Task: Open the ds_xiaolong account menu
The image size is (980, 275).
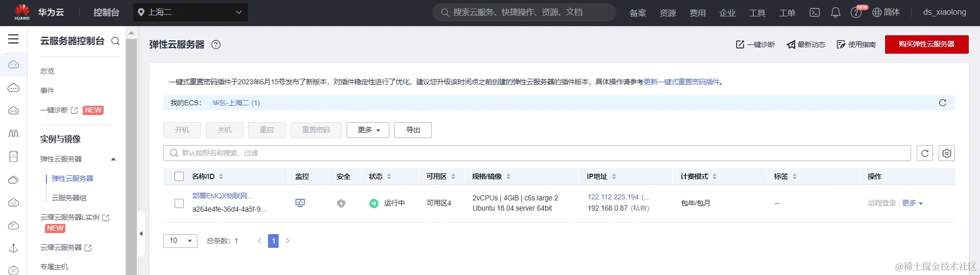Action: point(944,12)
